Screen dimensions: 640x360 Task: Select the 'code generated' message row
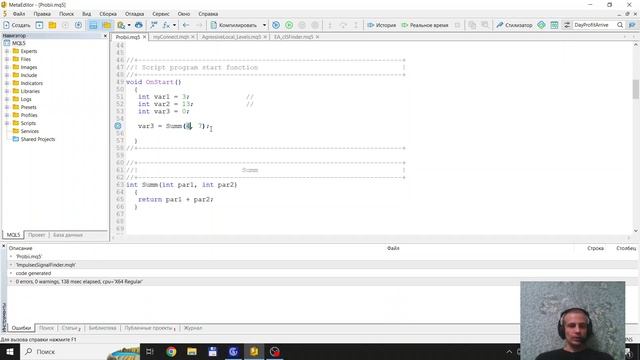pos(322,273)
